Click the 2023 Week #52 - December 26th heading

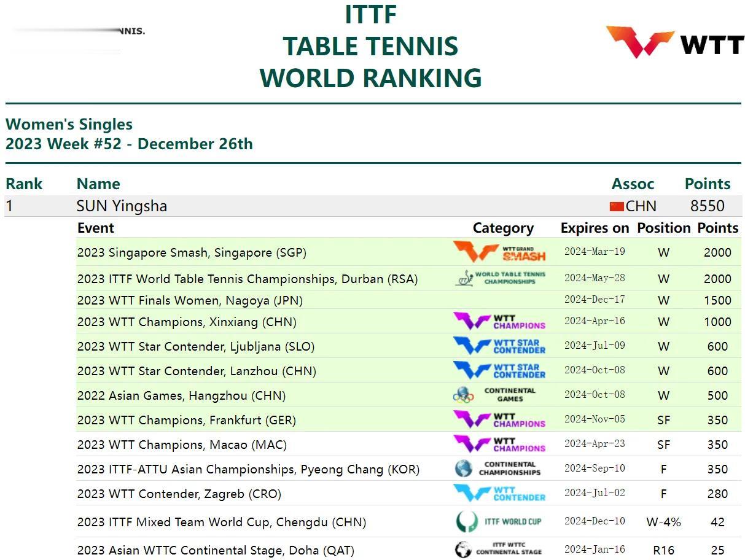coord(129,144)
